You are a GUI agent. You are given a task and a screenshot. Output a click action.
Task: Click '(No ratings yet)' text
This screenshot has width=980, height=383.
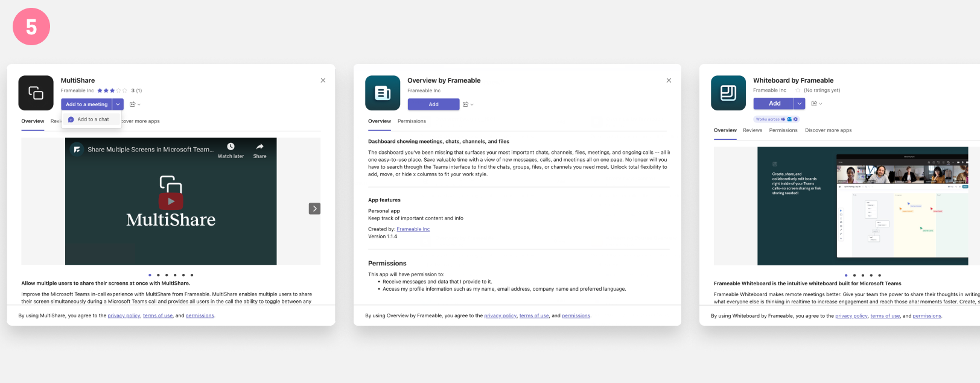point(822,90)
